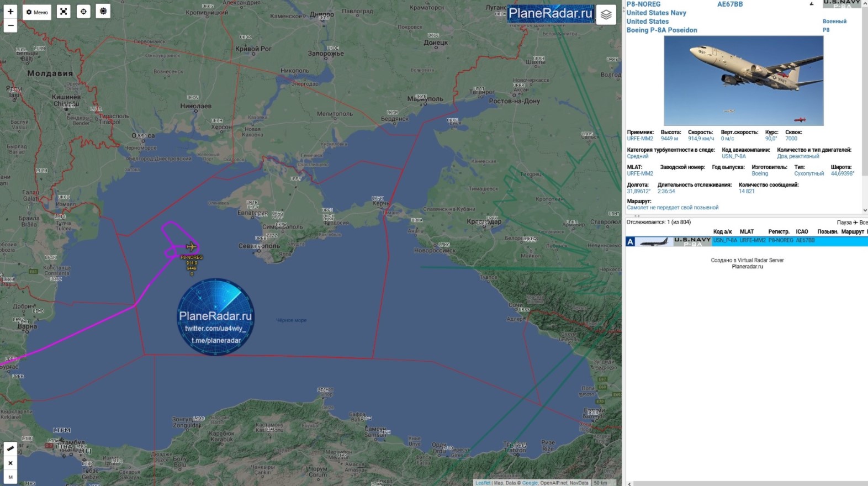Click the 31,89612° longitude value
This screenshot has width=868, height=486.
(638, 191)
